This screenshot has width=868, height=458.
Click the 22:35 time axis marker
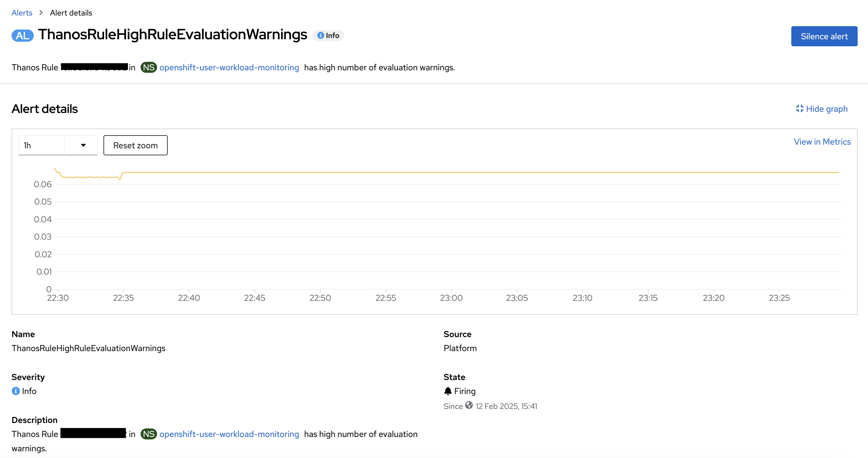123,298
